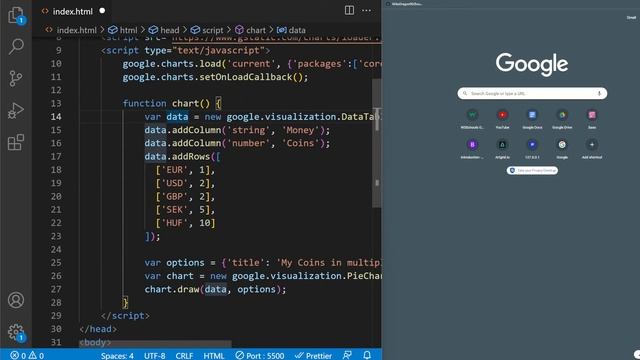Screen dimensions: 640x360
Task: Change language mode HTML
Action: [213, 356]
